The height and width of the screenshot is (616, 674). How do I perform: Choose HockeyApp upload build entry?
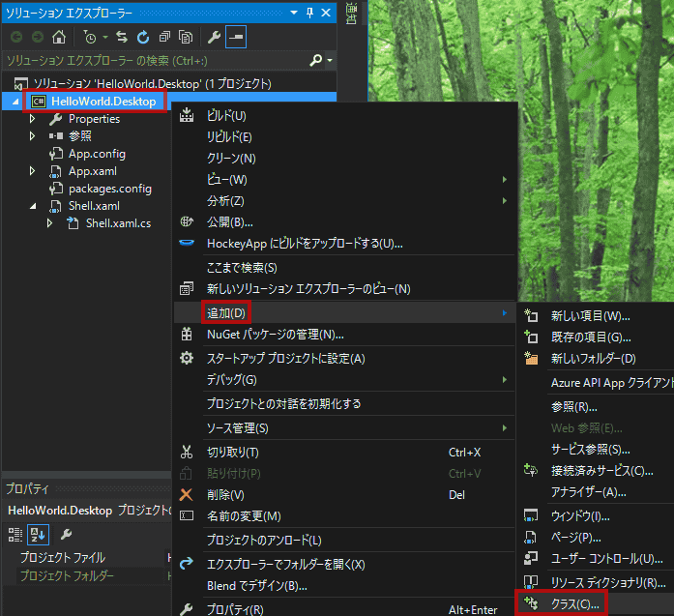tap(344, 244)
